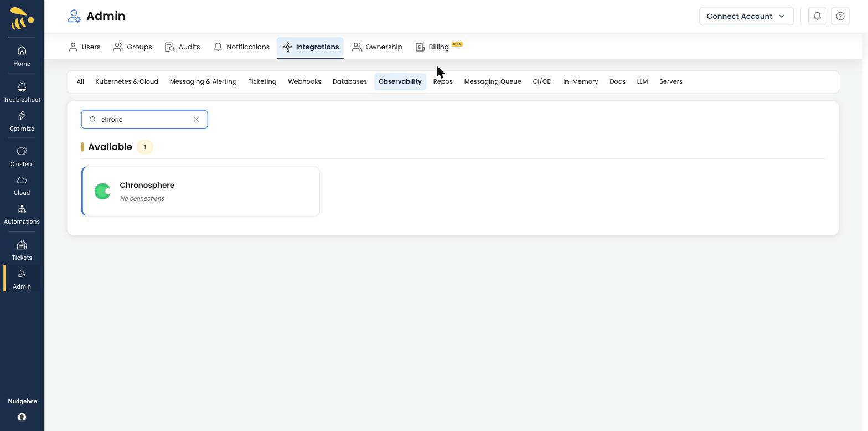Filter by Messaging Queue category

pos(493,81)
